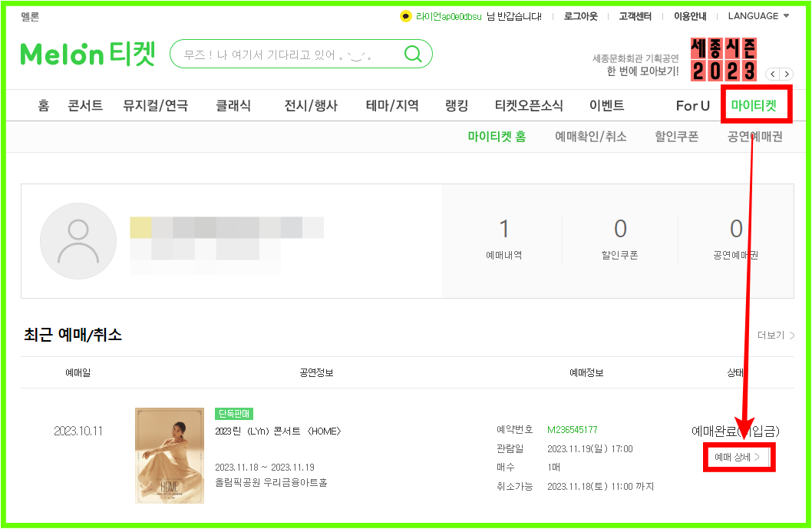Click the 예매일 column header
The height and width of the screenshot is (529, 812).
(78, 372)
